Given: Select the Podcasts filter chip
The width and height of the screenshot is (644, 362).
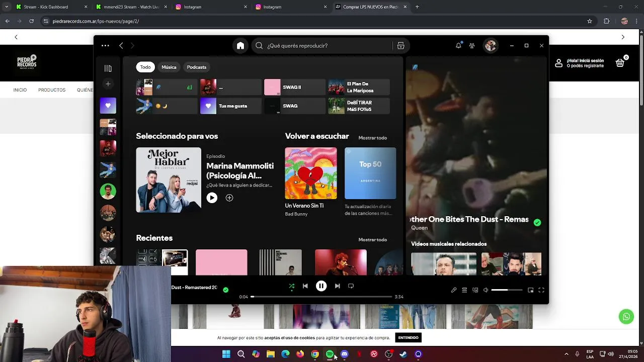Looking at the screenshot, I should point(197,67).
